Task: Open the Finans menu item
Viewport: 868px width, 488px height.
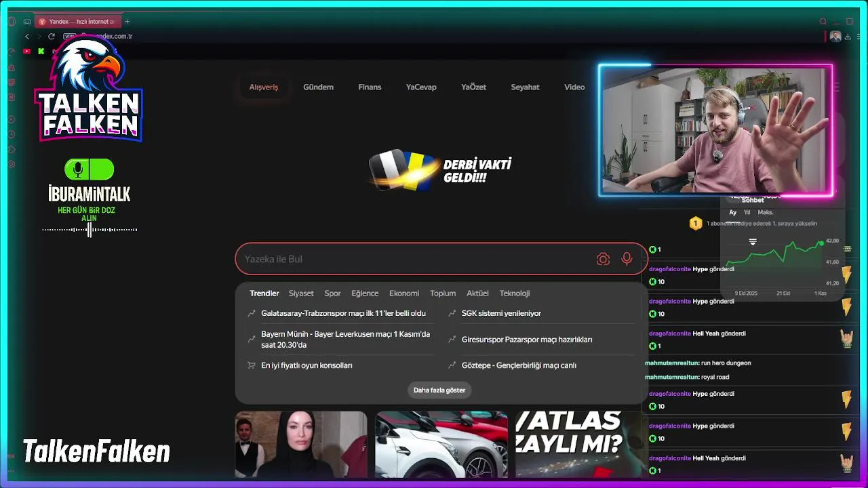Action: coord(370,87)
